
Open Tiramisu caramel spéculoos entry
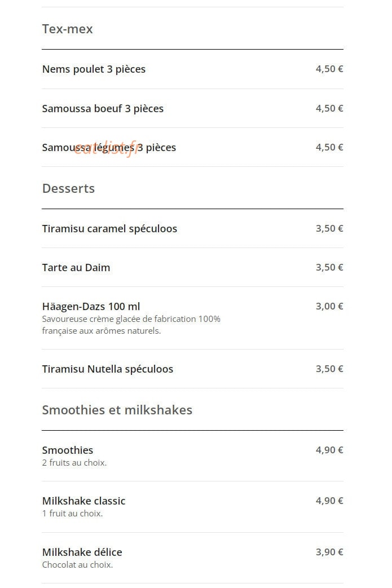(192, 228)
